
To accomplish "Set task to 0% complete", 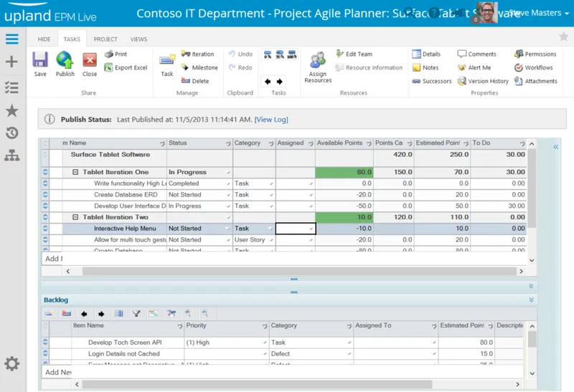I will click(268, 54).
